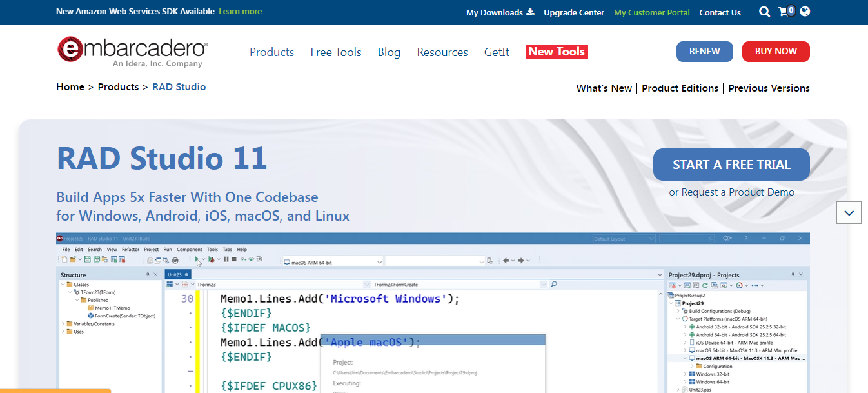The width and height of the screenshot is (868, 393).
Task: Click the RAD icon in IDE title bar
Action: [x=59, y=238]
